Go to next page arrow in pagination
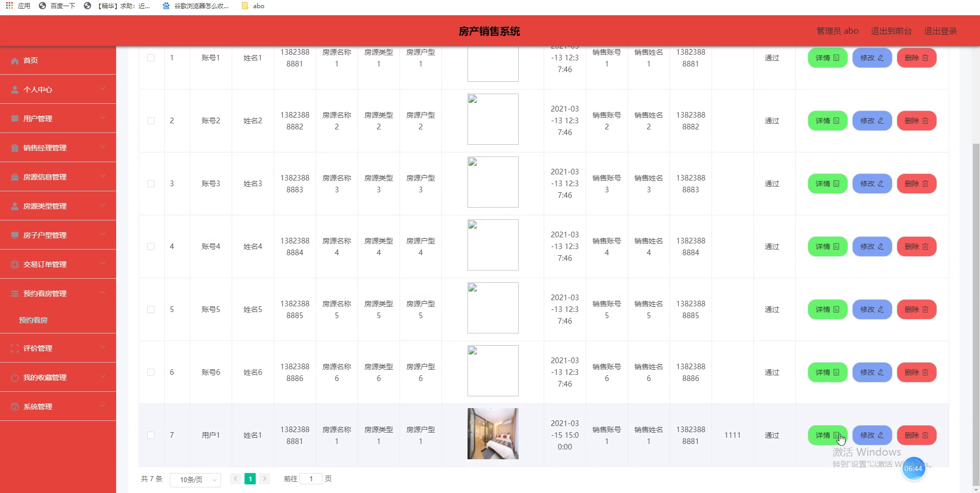Image resolution: width=980 pixels, height=493 pixels. coord(264,479)
